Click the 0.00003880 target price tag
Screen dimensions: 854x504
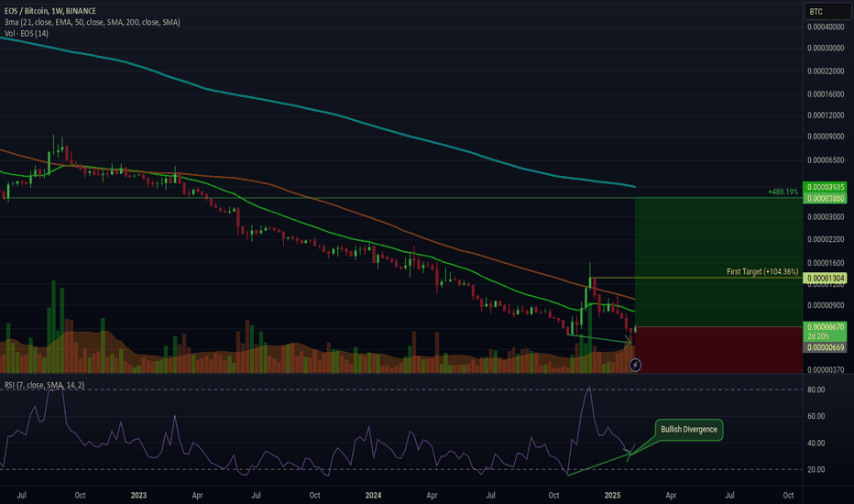(x=825, y=198)
